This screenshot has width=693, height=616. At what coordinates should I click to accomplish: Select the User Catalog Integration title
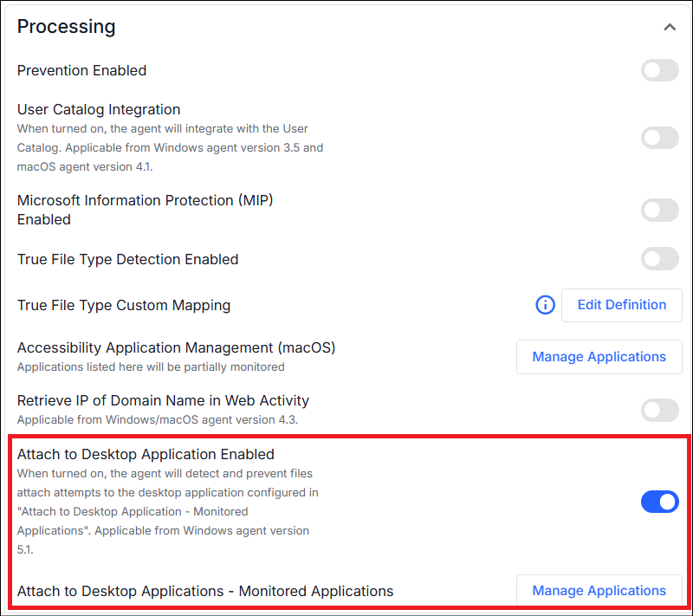click(99, 110)
